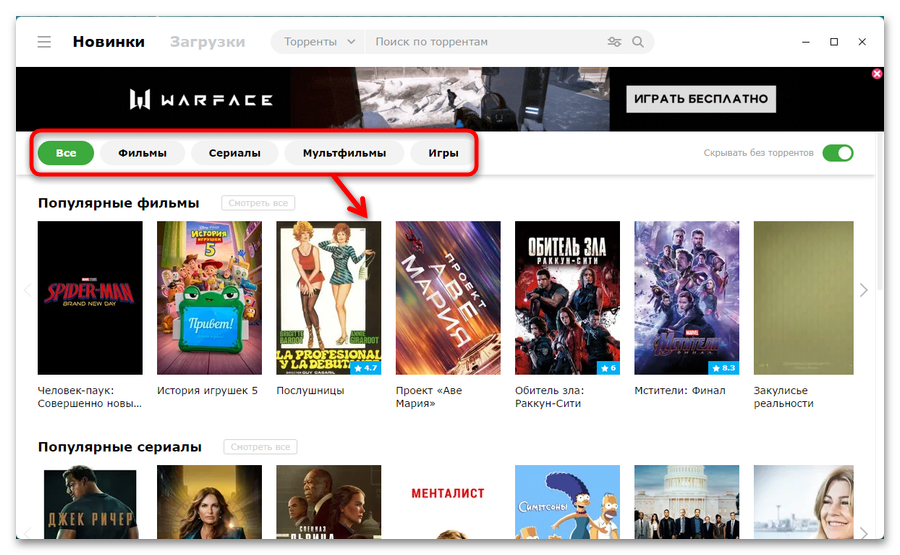
Task: Open Spider-Man Brand New Day poster
Action: coord(90,298)
